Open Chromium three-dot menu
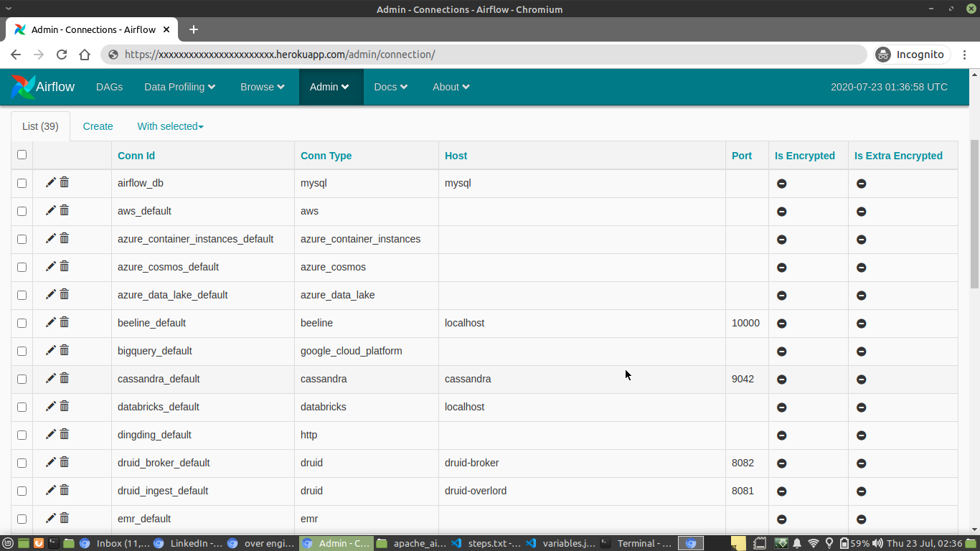This screenshot has height=551, width=980. [965, 55]
